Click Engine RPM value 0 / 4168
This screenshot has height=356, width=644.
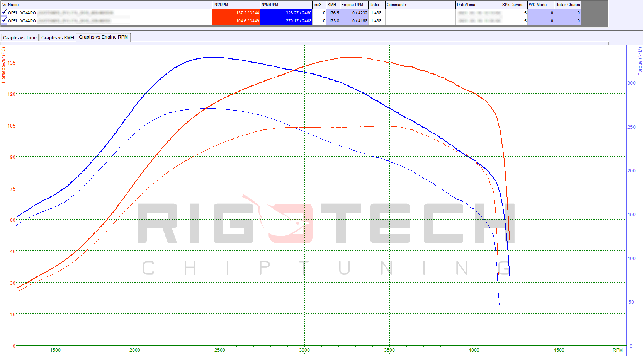(354, 21)
